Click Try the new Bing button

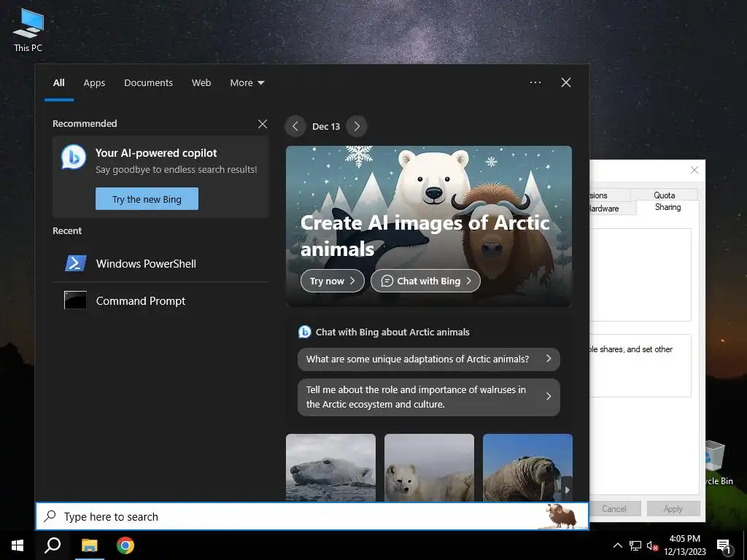147,199
